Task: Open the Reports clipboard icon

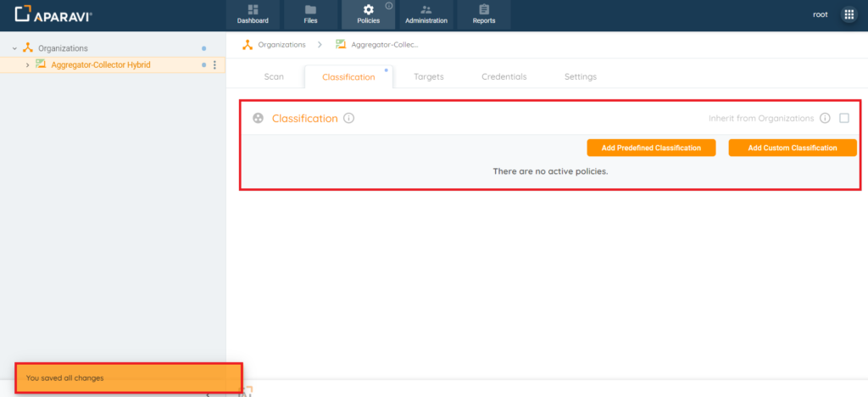Action: (x=484, y=9)
